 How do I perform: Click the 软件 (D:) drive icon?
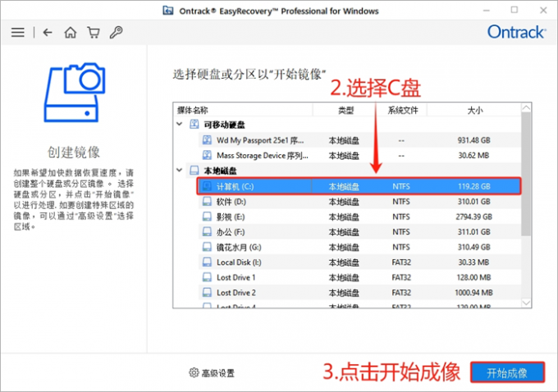click(x=207, y=202)
